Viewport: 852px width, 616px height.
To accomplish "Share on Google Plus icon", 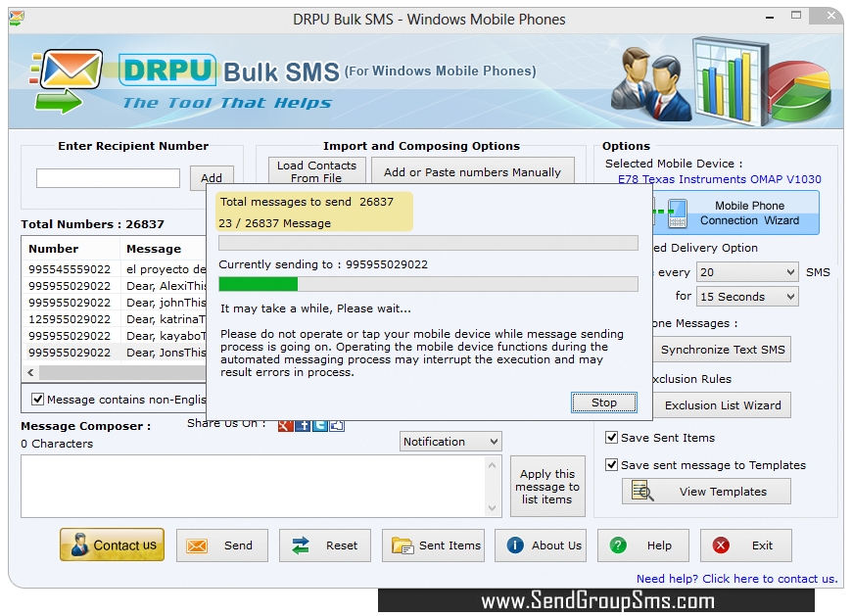I will [285, 426].
